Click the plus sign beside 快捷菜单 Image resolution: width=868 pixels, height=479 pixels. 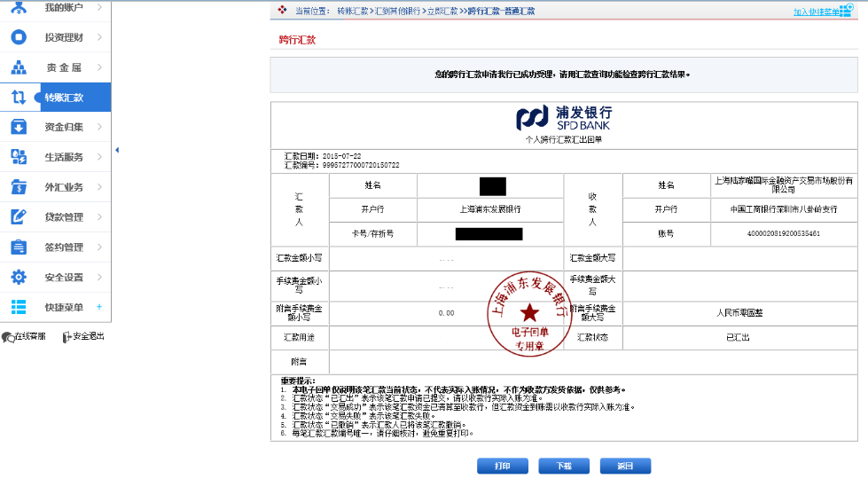tap(99, 307)
